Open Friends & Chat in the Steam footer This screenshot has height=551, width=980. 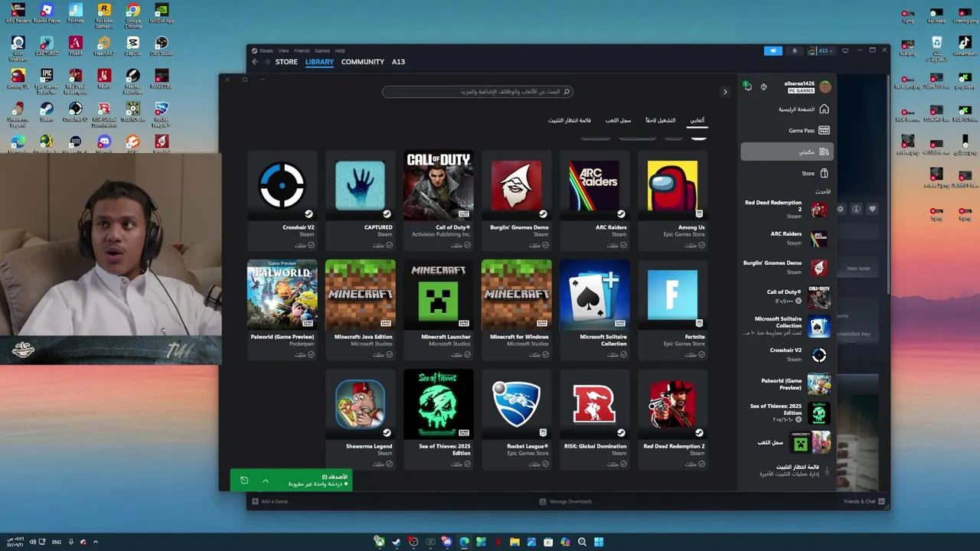[x=864, y=501]
